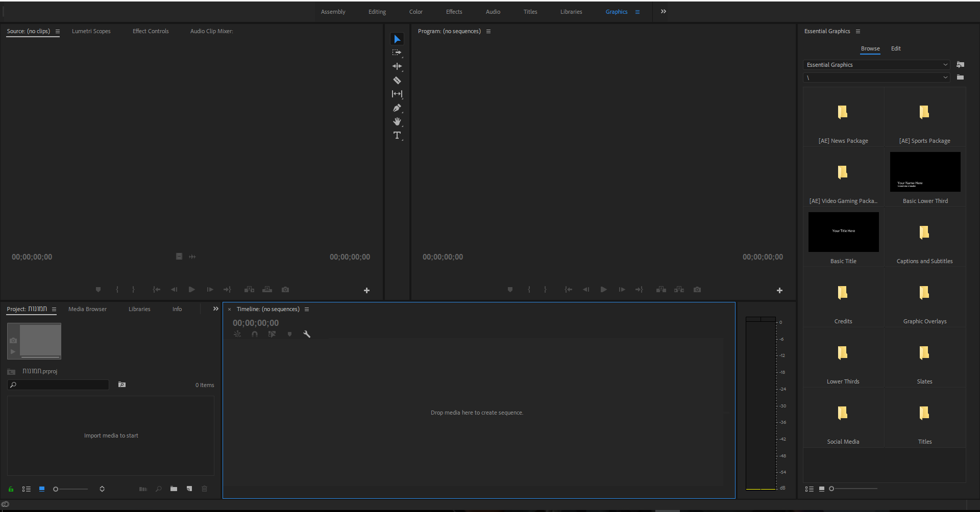Click Play in the Program monitor
The height and width of the screenshot is (512, 980).
click(604, 290)
